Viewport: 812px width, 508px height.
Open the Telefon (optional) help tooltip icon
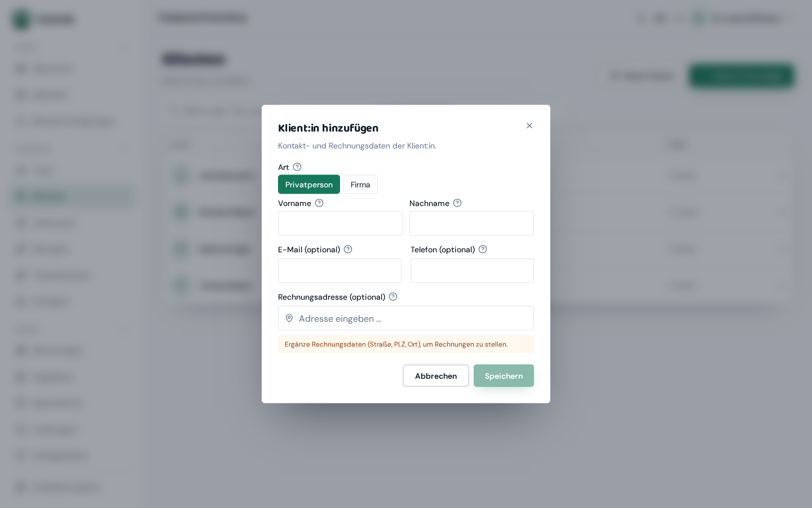483,249
